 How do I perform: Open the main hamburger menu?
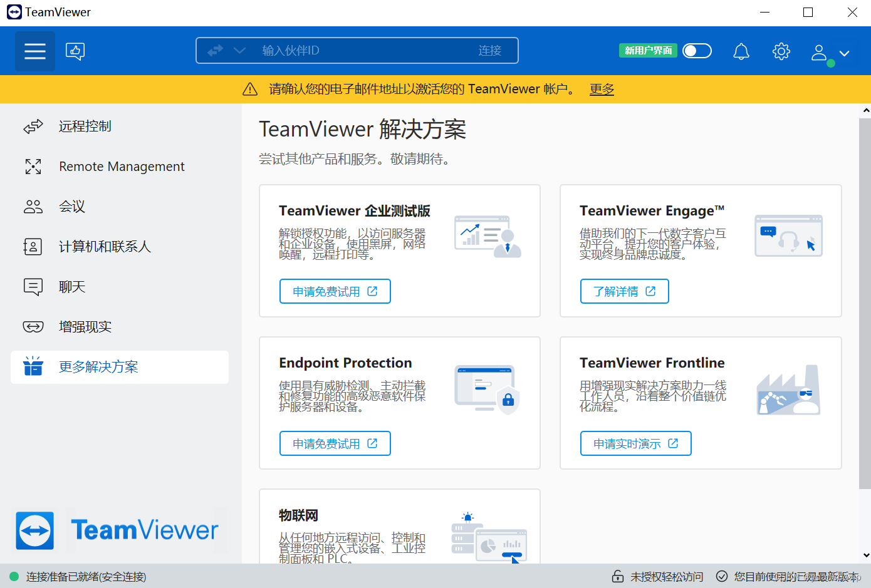34,51
